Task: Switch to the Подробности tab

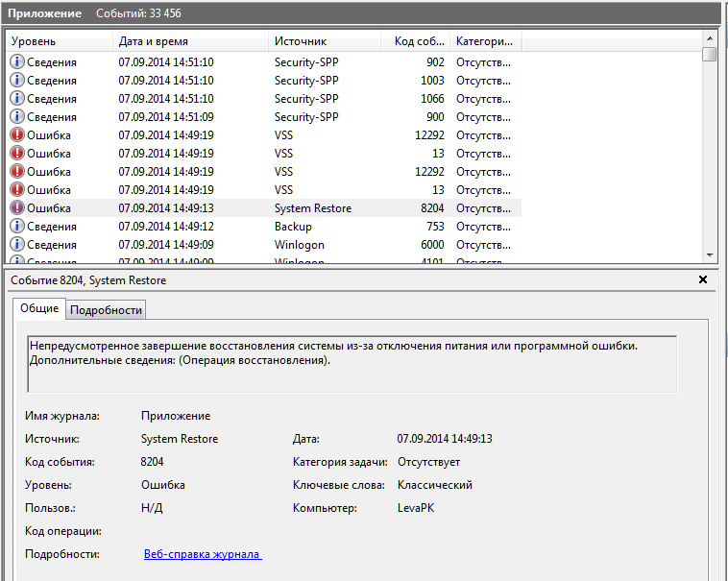Action: point(107,309)
